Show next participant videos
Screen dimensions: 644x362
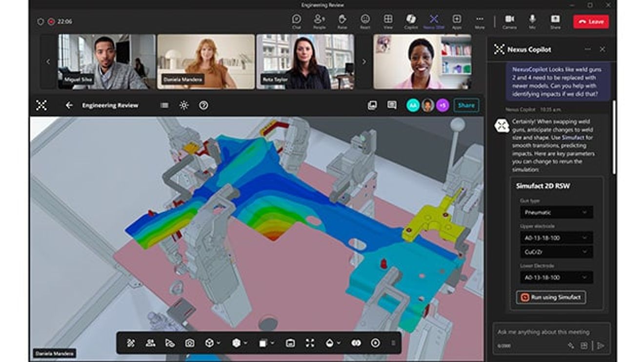coord(363,61)
